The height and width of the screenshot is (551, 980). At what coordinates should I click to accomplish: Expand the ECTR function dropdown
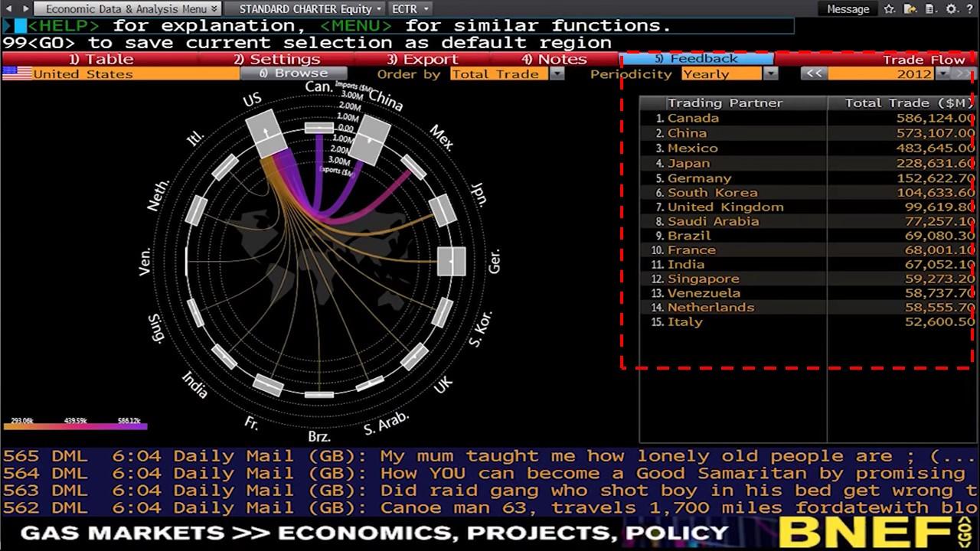(x=410, y=9)
